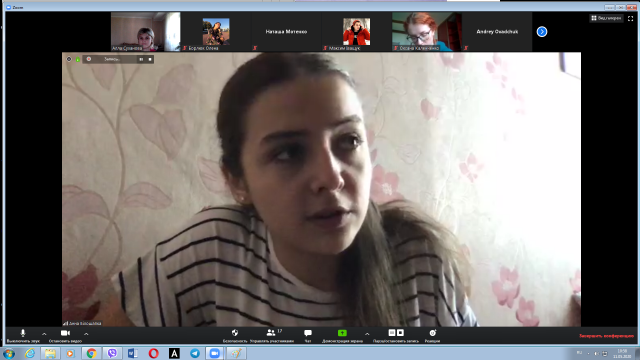Switch view using the Gallery View button
Image resolution: width=640 pixels, height=360 pixels.
607,18
